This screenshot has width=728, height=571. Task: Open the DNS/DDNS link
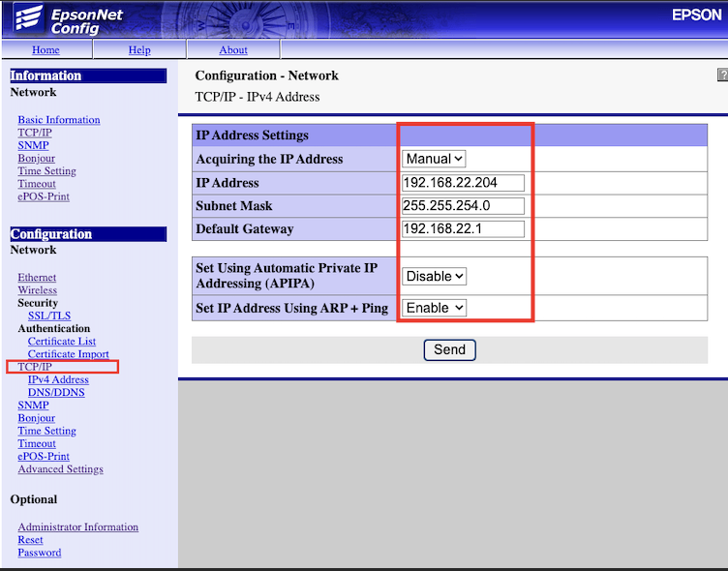56,392
